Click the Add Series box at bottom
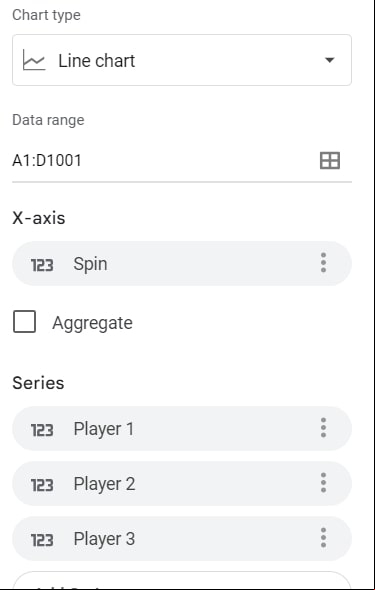 (x=182, y=580)
